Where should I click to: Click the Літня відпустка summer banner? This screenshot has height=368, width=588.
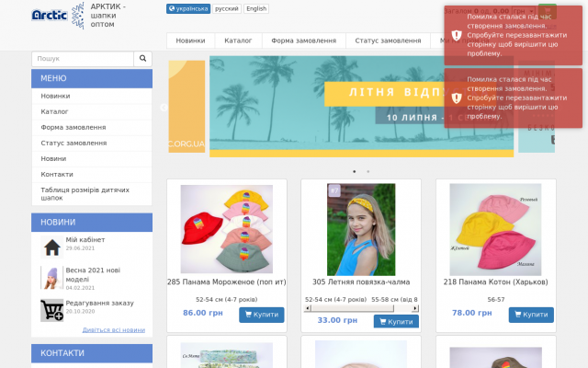(361, 107)
